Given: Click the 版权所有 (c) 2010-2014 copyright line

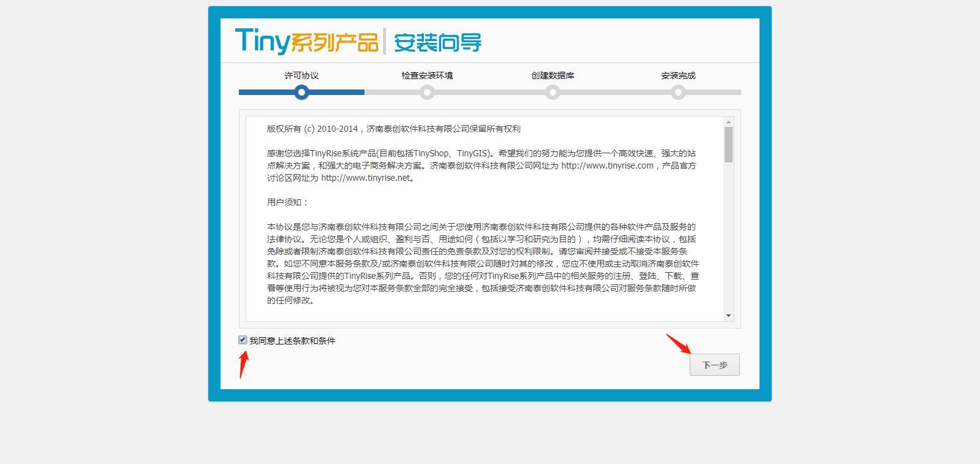Looking at the screenshot, I should coord(394,129).
